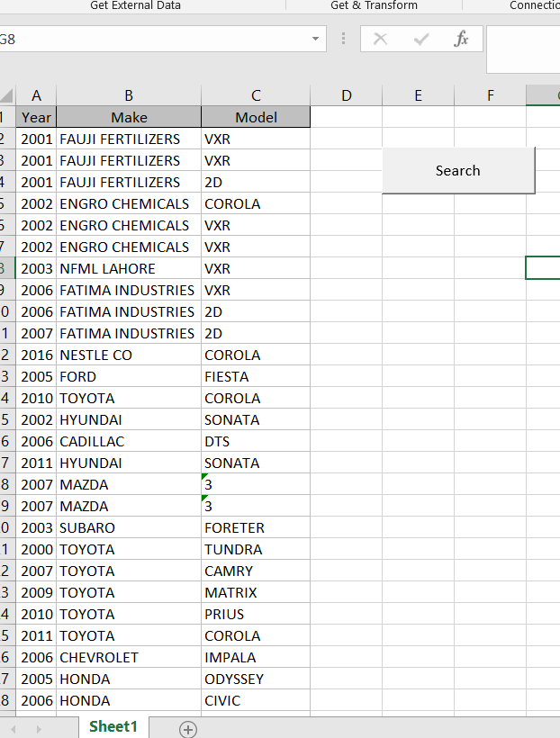Click the Year header cell
The height and width of the screenshot is (738, 560).
[36, 117]
